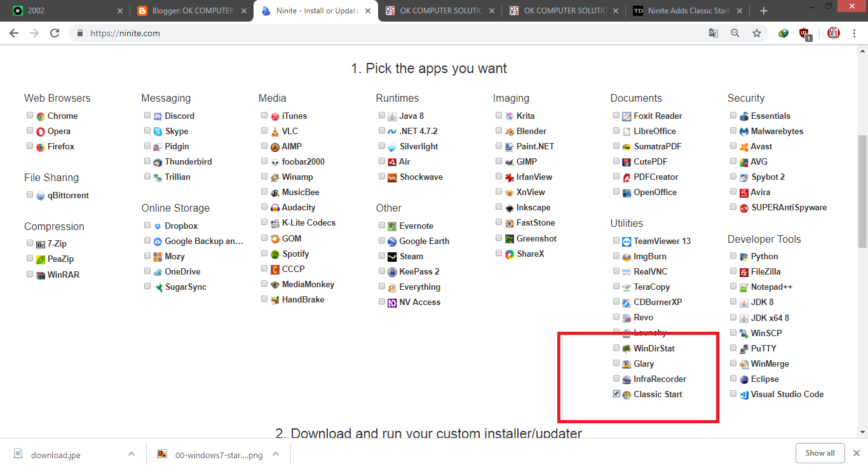Switch to Ninite Adds Classic Start tab
This screenshot has height=469, width=868.
pyautogui.click(x=689, y=11)
